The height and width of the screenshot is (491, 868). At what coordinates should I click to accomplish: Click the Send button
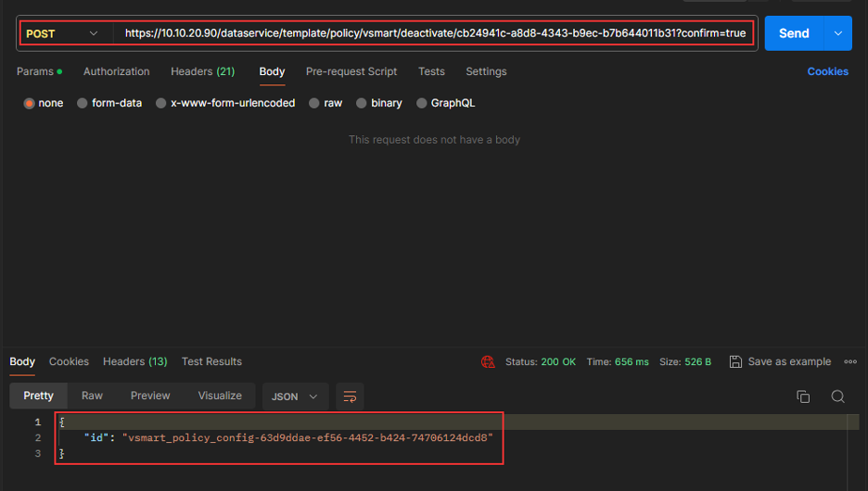(x=794, y=33)
